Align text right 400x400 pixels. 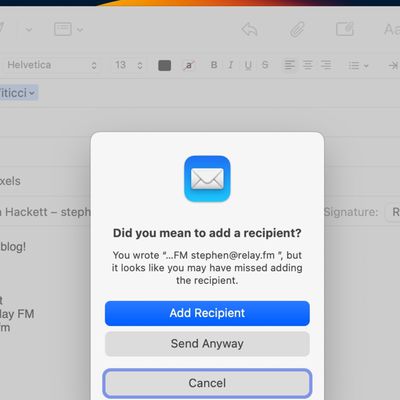(326, 65)
